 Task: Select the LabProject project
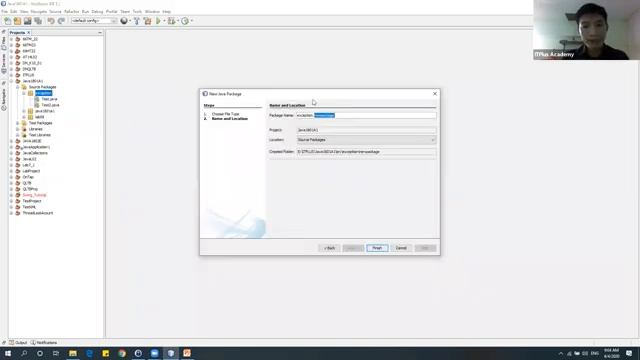point(31,171)
